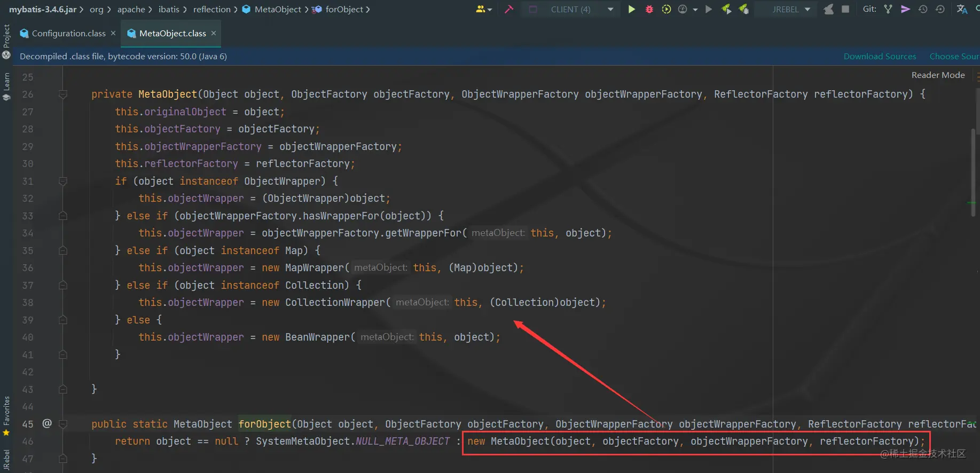Close the MetaObject.class tab

[x=214, y=33]
